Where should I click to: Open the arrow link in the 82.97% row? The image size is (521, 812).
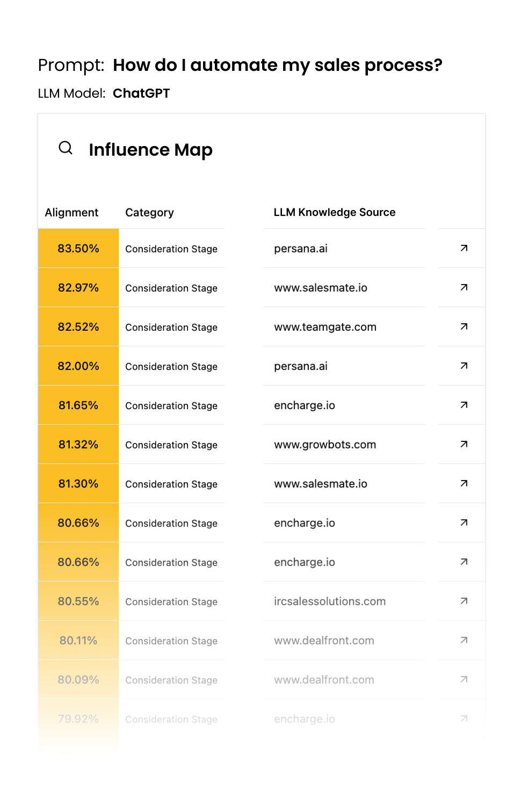click(464, 287)
